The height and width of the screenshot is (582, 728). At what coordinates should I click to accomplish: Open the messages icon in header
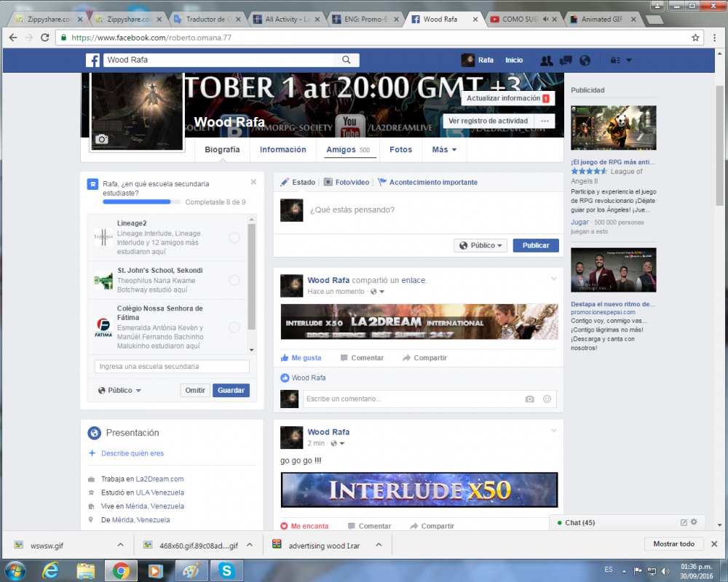(x=565, y=60)
